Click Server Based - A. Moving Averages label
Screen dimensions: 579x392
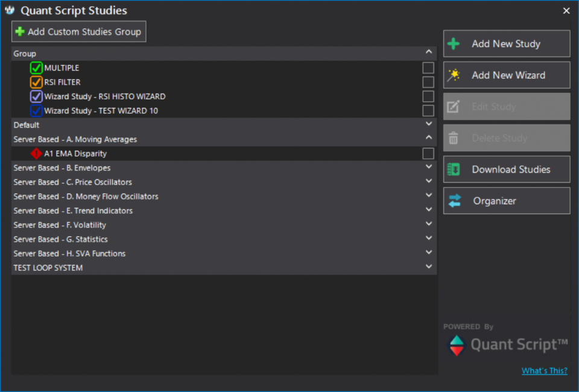tap(75, 139)
